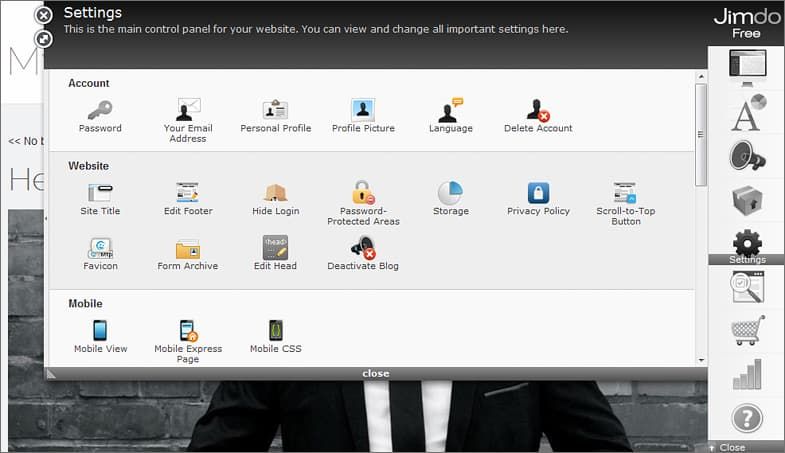Open Mobile CSS setting
The height and width of the screenshot is (453, 785).
click(x=275, y=337)
